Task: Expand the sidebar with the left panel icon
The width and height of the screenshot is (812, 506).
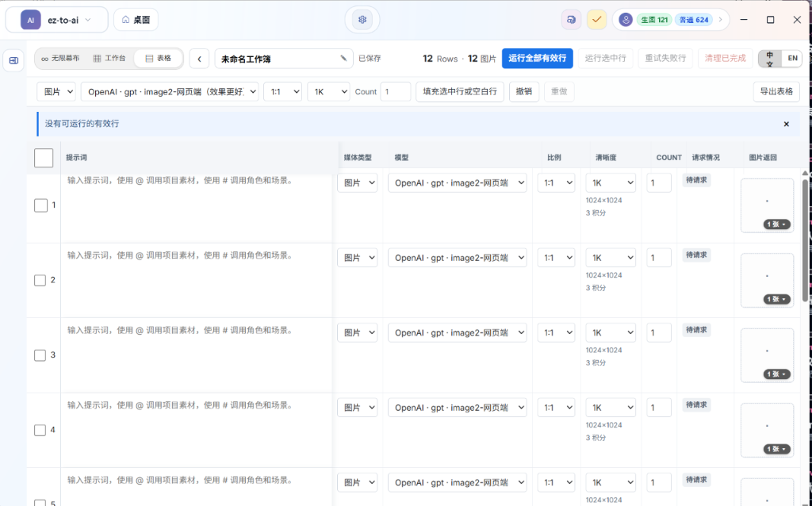Action: coord(14,60)
